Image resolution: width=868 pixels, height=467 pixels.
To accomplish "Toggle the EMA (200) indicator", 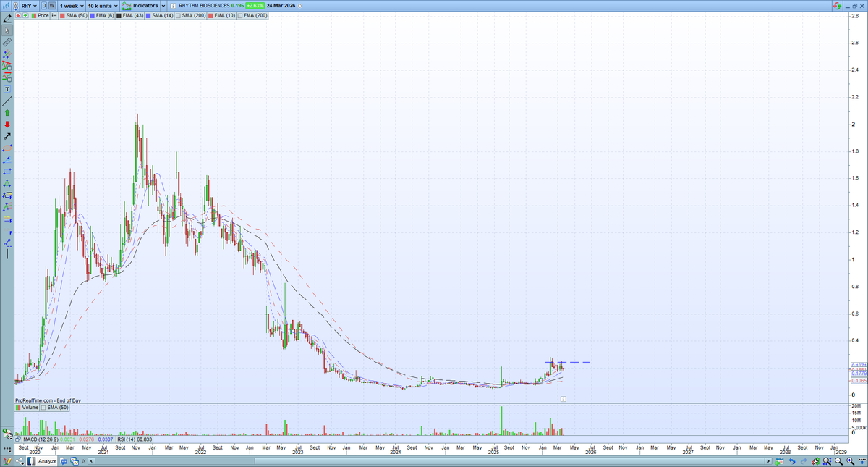I will coord(253,16).
